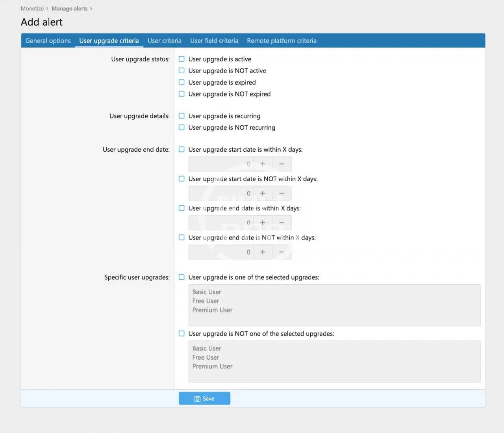The image size is (504, 433).
Task: Toggle 'User upgrade is one of the selected upgrades'
Action: (x=182, y=277)
